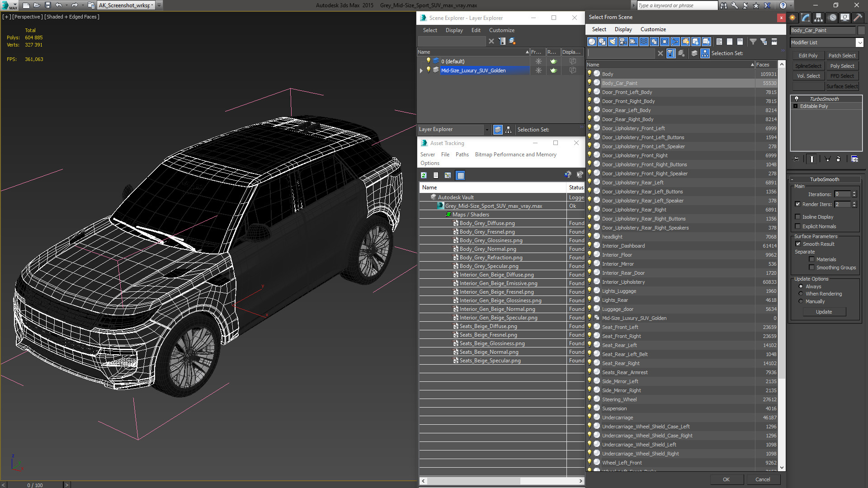
Task: Toggle Display Space Warps filter icon
Action: tap(644, 42)
